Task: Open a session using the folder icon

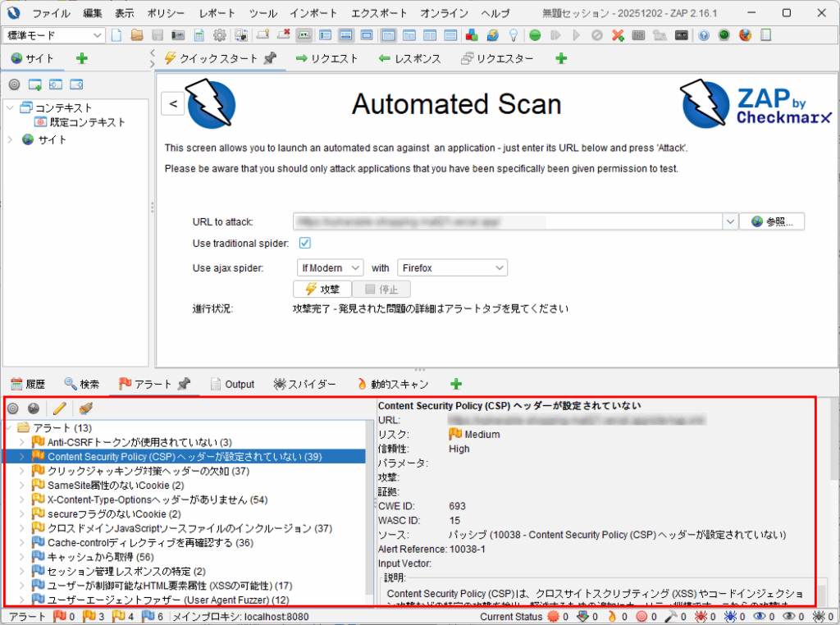Action: [x=136, y=35]
